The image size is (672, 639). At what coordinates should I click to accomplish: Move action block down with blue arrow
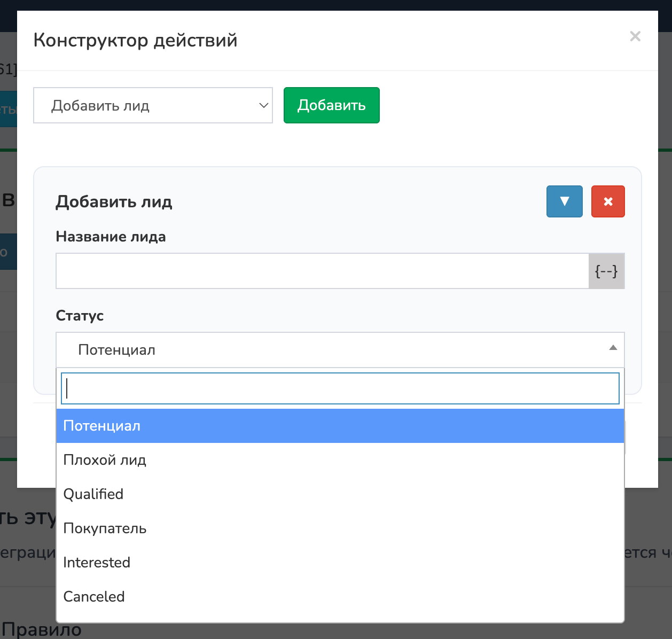(x=564, y=201)
